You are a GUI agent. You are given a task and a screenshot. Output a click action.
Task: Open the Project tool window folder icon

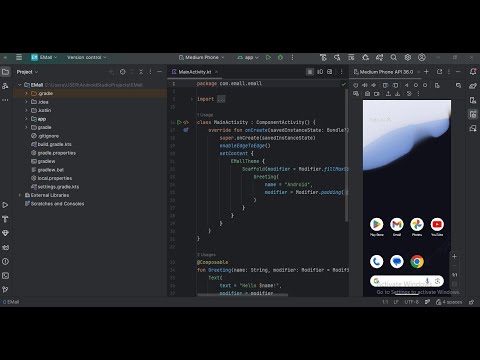click(5, 72)
